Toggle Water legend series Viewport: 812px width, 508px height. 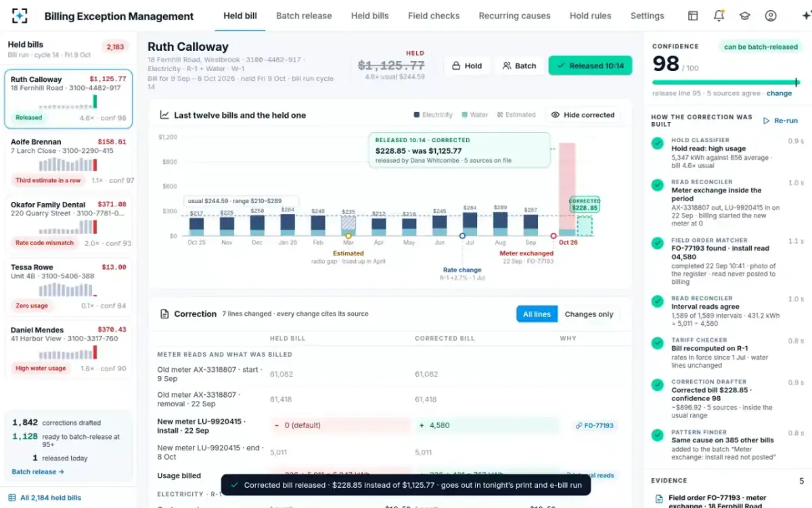[x=474, y=115]
